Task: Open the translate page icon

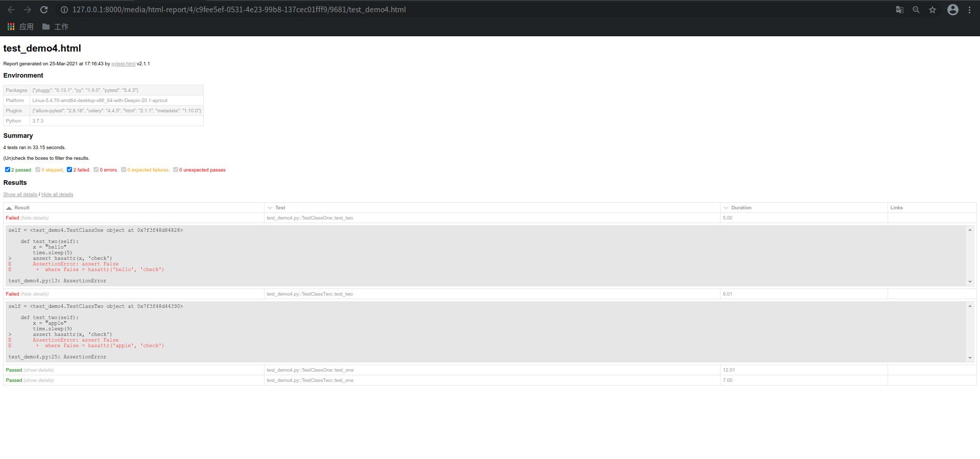Action: coord(900,10)
